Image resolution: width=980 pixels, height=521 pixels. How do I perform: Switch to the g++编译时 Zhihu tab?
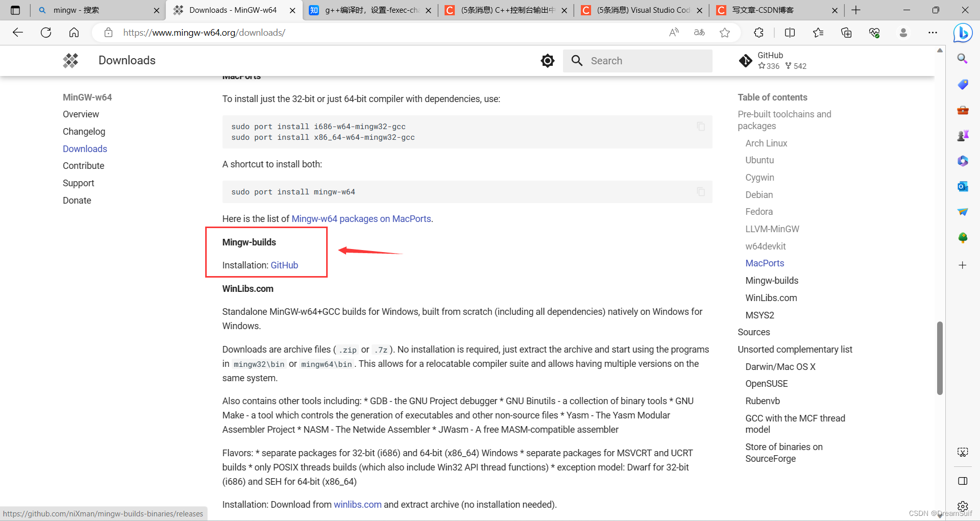coord(370,10)
